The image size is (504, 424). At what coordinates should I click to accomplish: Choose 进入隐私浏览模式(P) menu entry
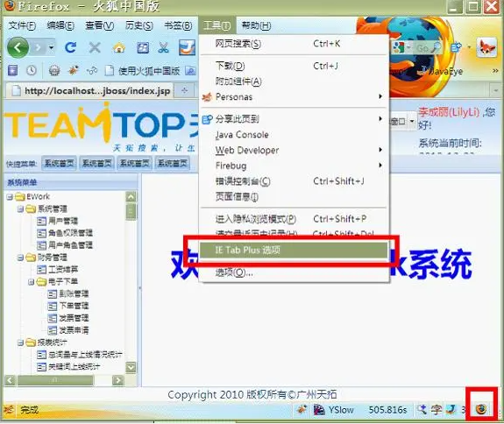294,219
